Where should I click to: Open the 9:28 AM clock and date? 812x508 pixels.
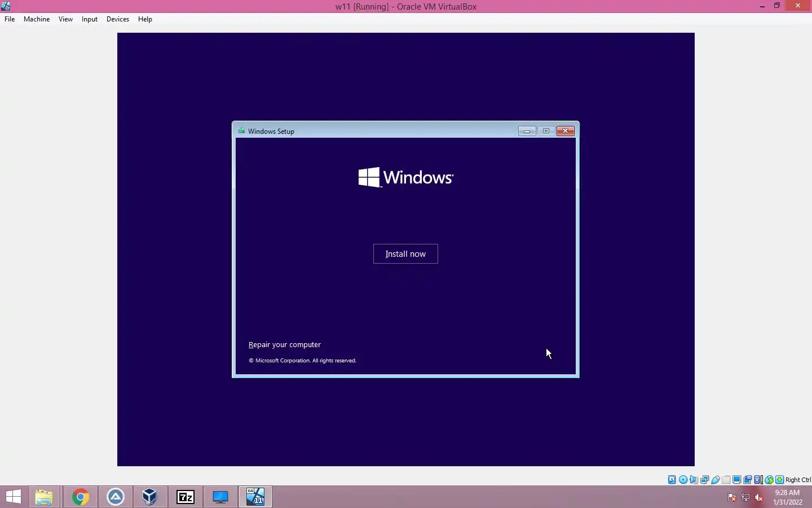click(788, 497)
